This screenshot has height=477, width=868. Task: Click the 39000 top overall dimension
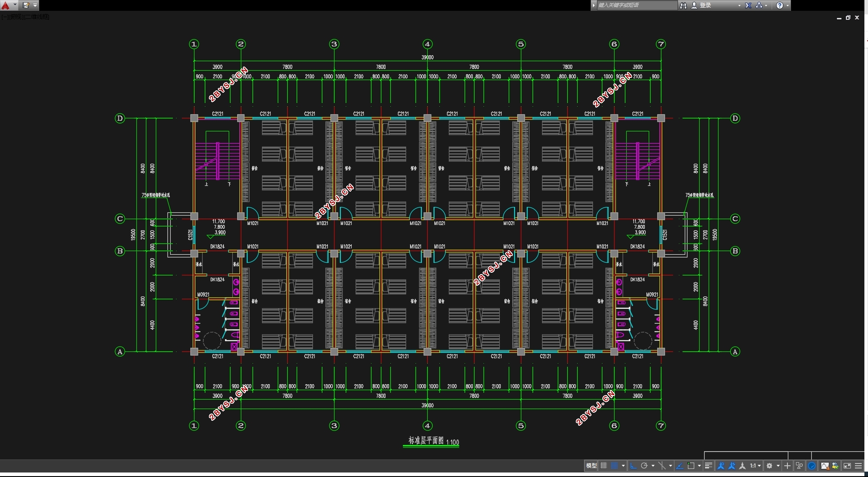click(x=427, y=57)
